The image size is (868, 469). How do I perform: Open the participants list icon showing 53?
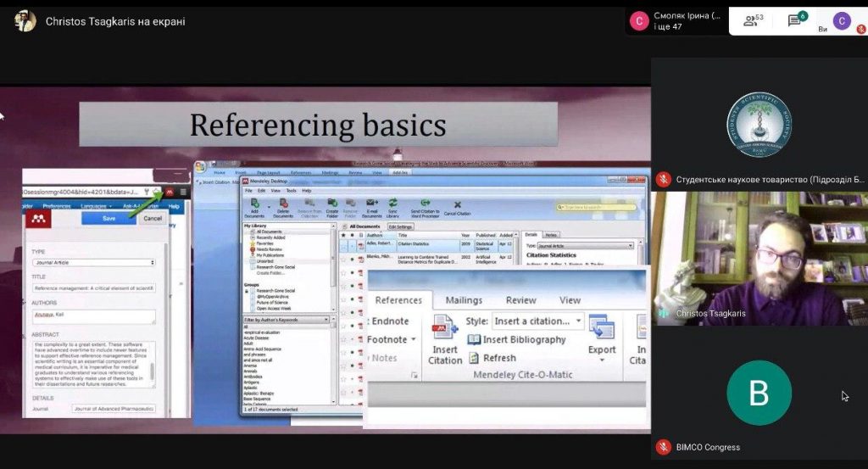click(x=754, y=20)
